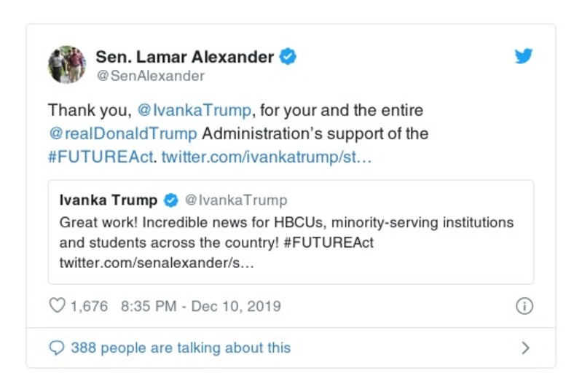582x392 pixels.
Task: Click the @SenAlexander handle
Action: coord(150,76)
